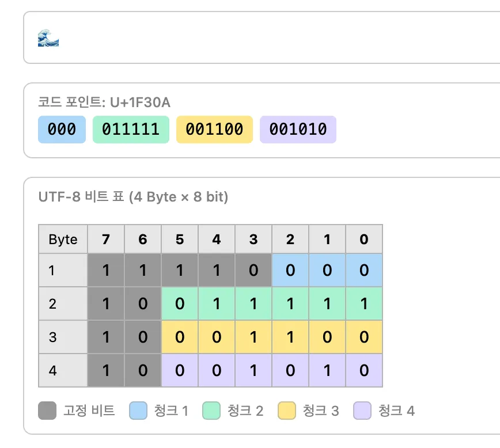Click the yellow 001100 chunk button
Image resolution: width=500 pixels, height=448 pixels.
coord(214,130)
